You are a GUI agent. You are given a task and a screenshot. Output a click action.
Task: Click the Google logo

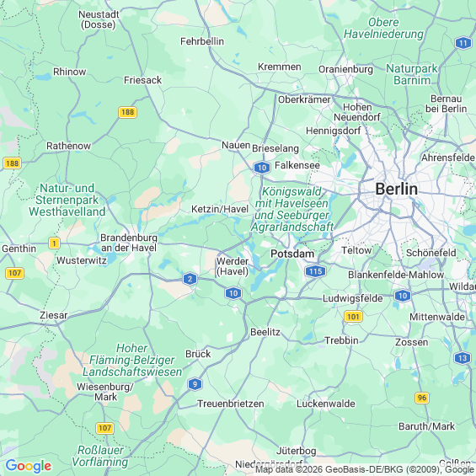coord(29,466)
